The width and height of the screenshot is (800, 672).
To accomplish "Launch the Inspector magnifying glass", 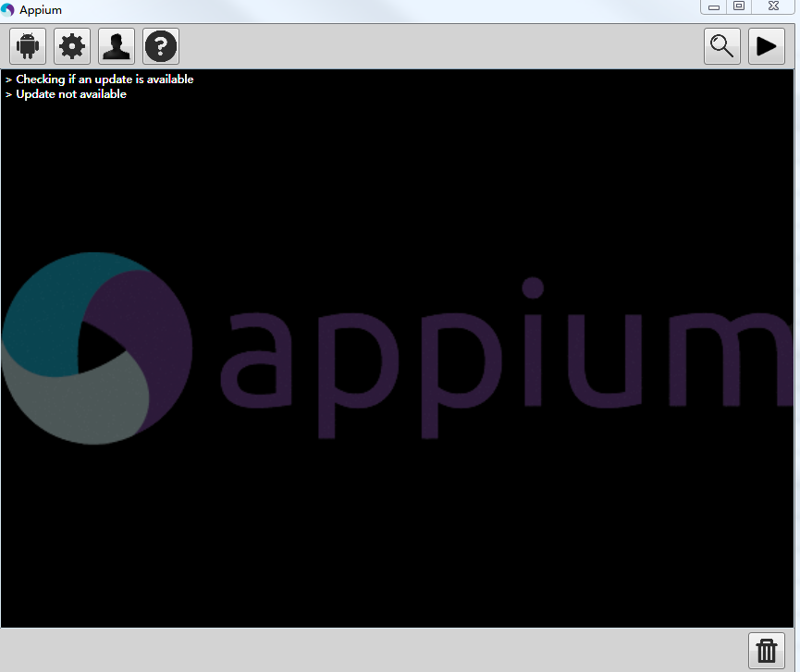I will [x=722, y=46].
